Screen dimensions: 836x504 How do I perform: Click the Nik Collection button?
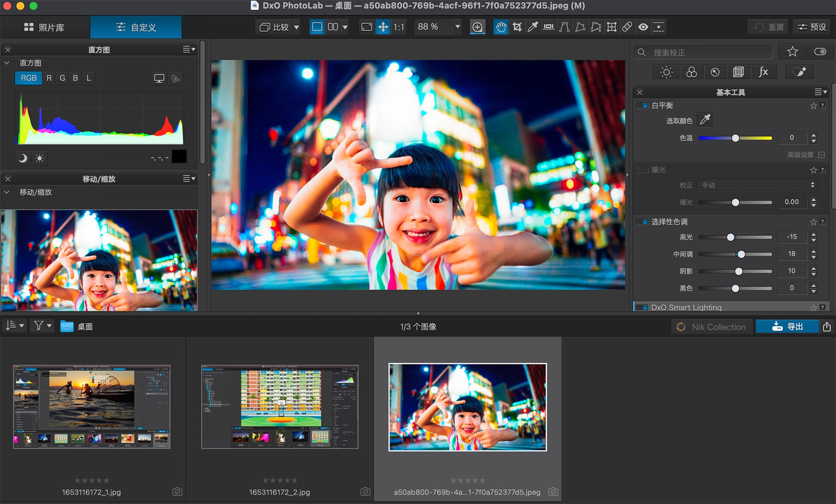point(712,327)
